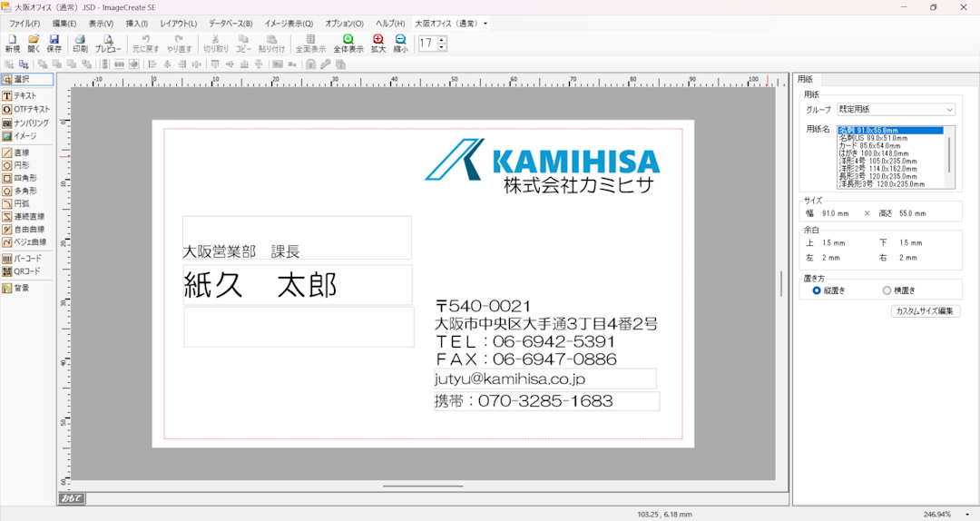Select 横置き orientation radio button
The height and width of the screenshot is (521, 980).
(887, 290)
